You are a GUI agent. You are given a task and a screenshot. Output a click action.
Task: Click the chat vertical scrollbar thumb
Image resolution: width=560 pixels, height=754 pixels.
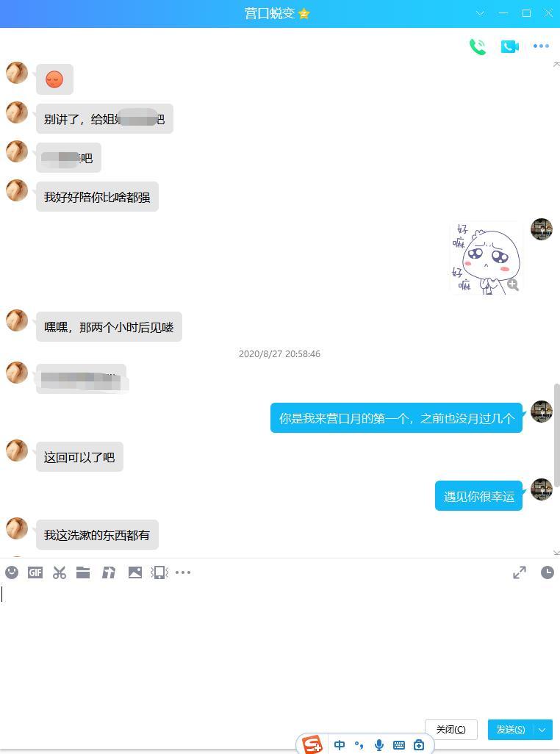coord(556,435)
